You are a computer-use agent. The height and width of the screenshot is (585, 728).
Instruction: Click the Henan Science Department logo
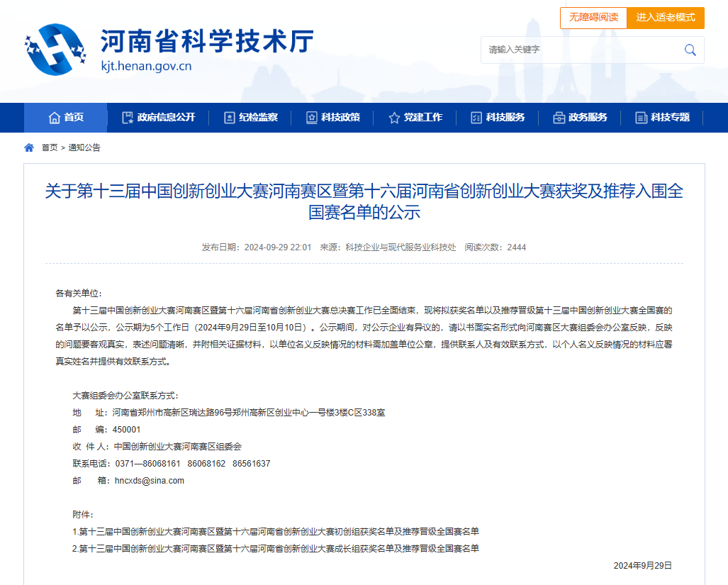55,50
